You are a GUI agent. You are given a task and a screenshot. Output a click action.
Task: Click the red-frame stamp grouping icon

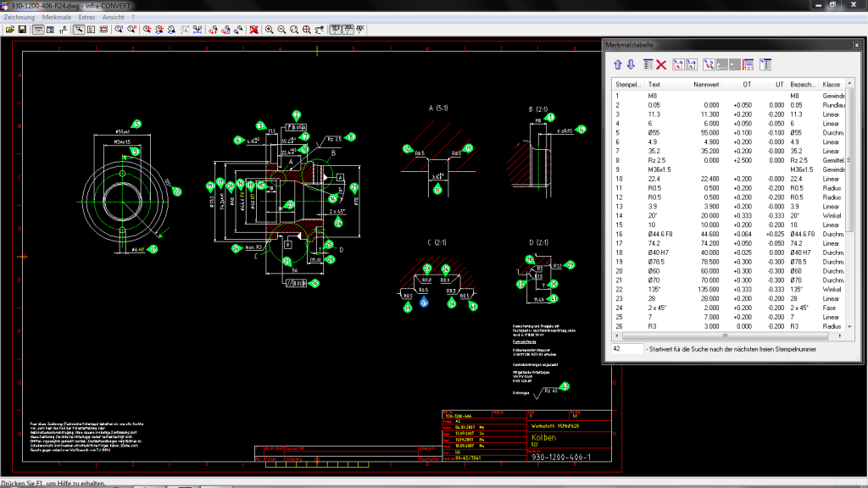(x=678, y=64)
